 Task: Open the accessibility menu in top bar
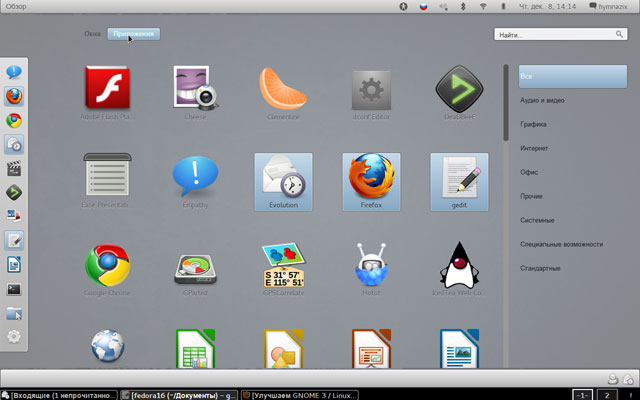pyautogui.click(x=403, y=7)
